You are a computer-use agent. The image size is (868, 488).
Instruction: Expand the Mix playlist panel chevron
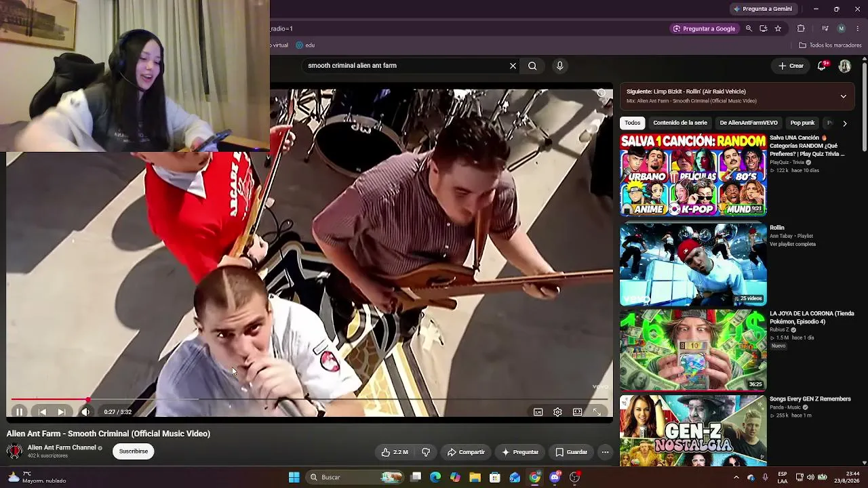coord(843,96)
